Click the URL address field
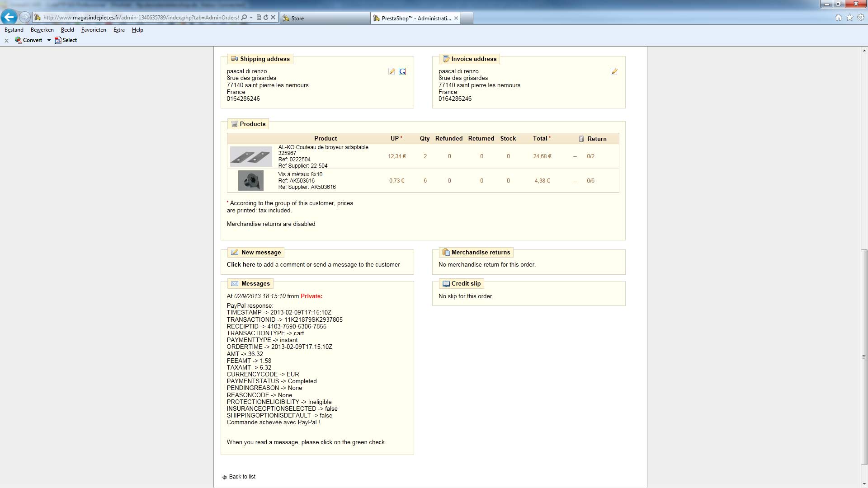 click(x=140, y=18)
